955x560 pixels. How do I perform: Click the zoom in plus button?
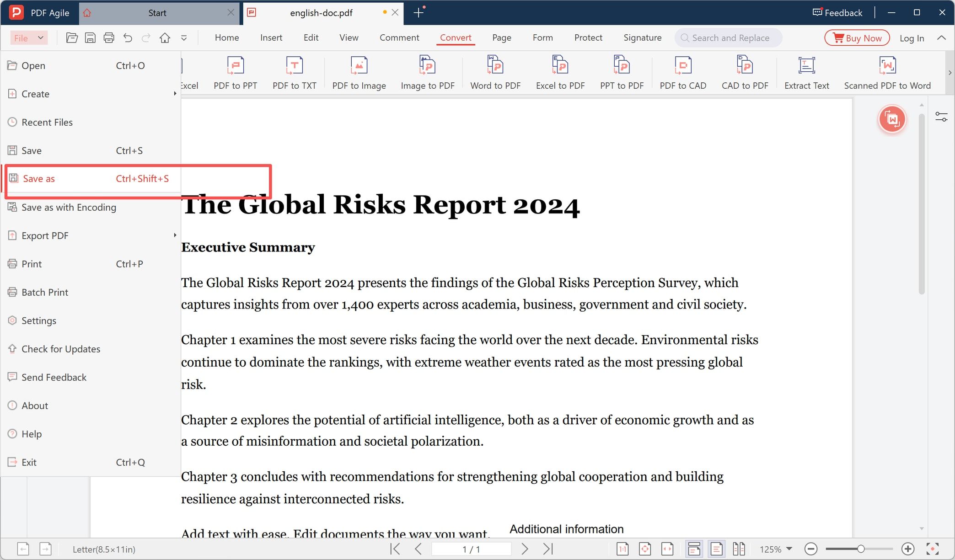pos(908,549)
